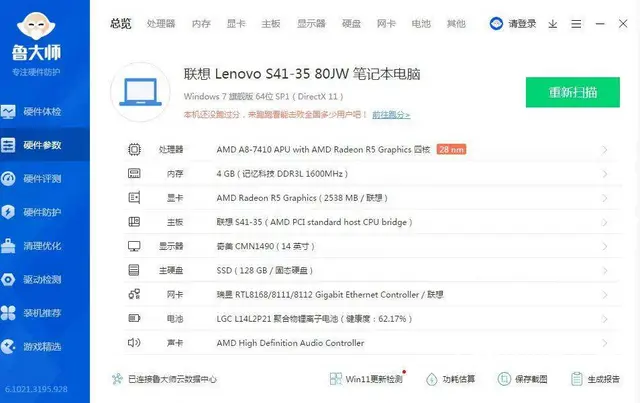Screen dimensions: 640x403
Task: Switch to the 硬盘 tab
Action: point(351,24)
